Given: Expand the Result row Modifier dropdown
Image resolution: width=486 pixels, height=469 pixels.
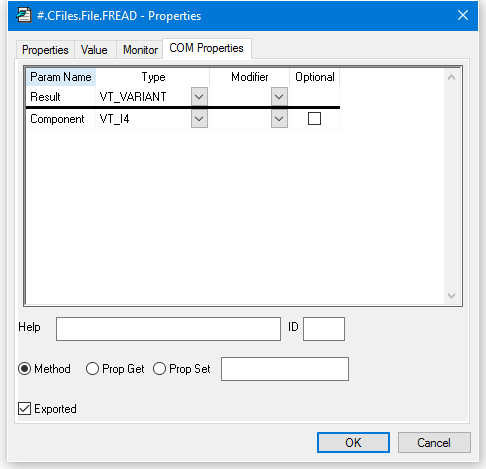Looking at the screenshot, I should pos(279,97).
